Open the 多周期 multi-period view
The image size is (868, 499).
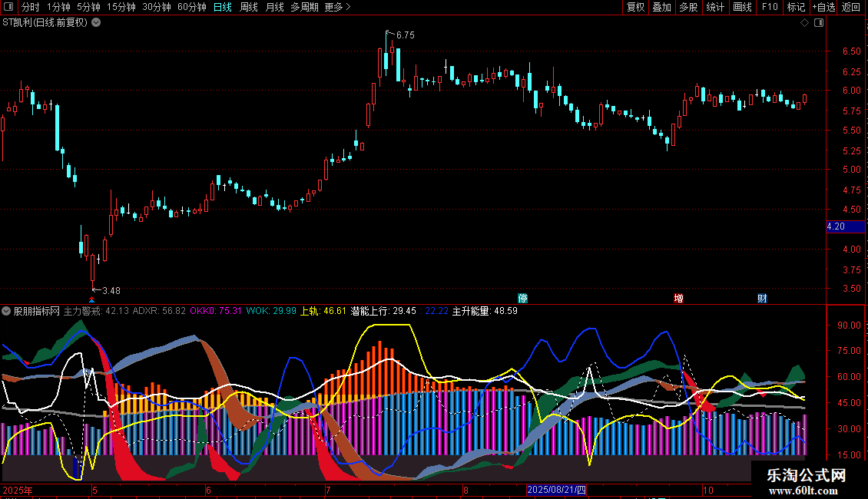tap(304, 7)
